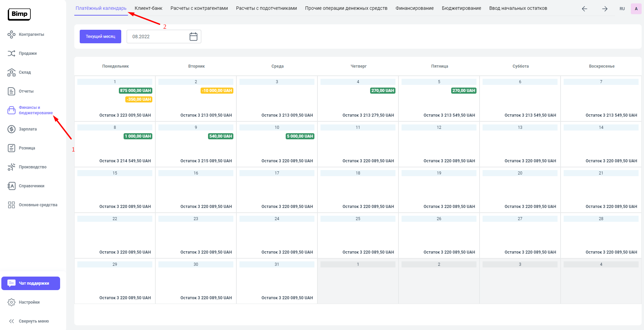Open the Зарплата coin icon
The height and width of the screenshot is (330, 644).
pos(11,129)
